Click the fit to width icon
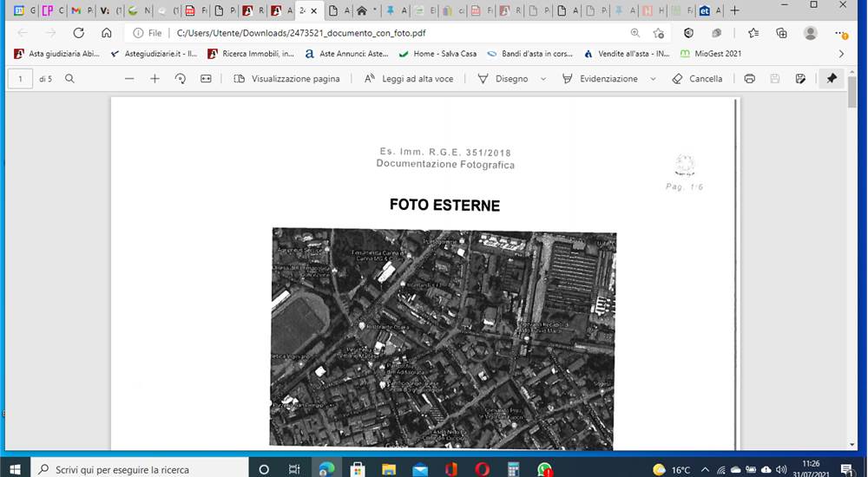This screenshot has width=868, height=477. (x=206, y=79)
